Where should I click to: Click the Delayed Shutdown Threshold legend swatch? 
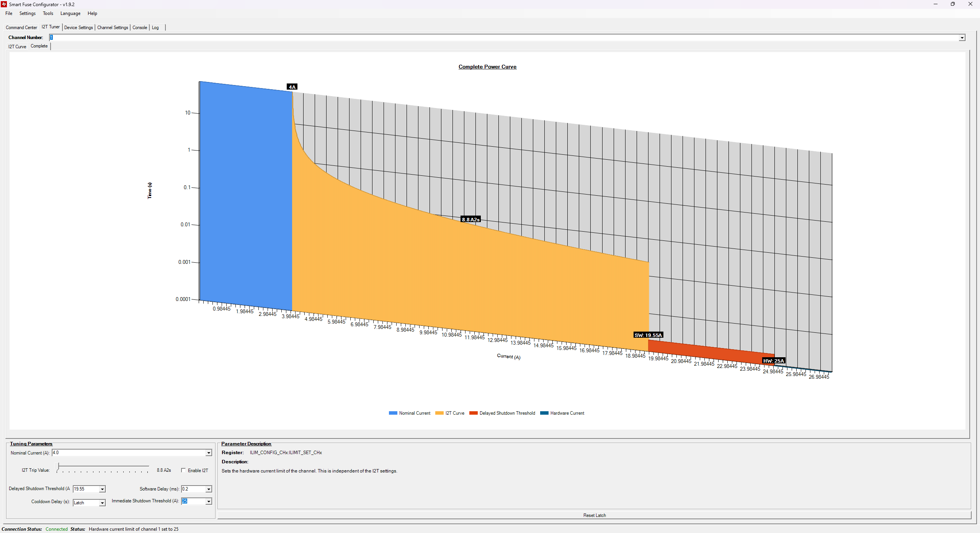pos(473,413)
